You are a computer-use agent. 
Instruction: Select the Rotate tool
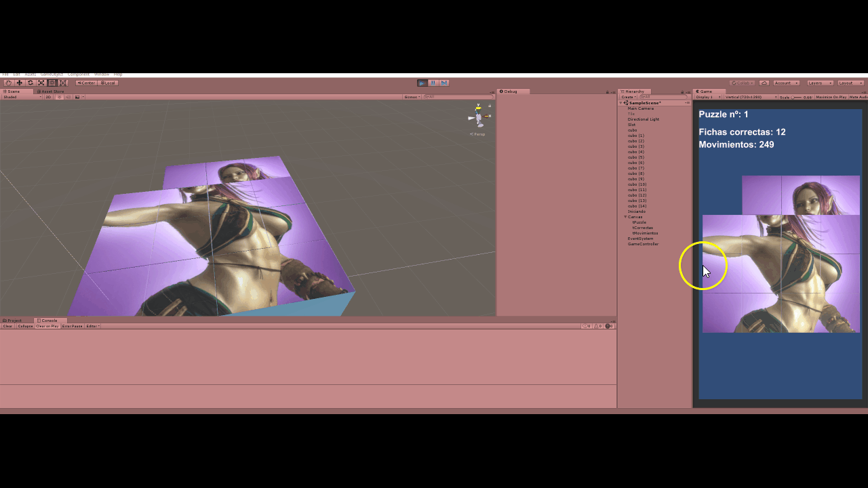click(x=31, y=83)
